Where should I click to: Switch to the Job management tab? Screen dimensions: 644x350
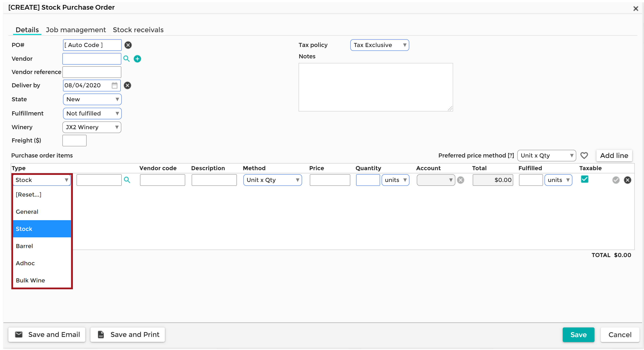tap(76, 30)
